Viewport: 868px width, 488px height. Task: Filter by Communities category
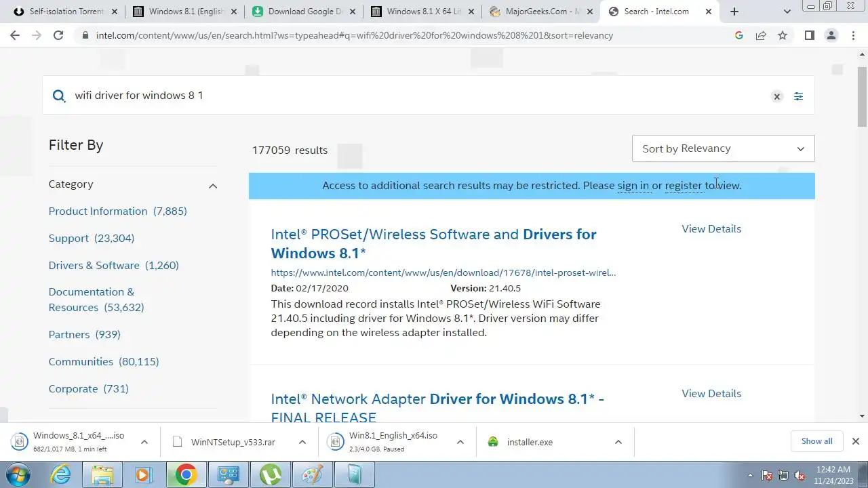pyautogui.click(x=104, y=362)
